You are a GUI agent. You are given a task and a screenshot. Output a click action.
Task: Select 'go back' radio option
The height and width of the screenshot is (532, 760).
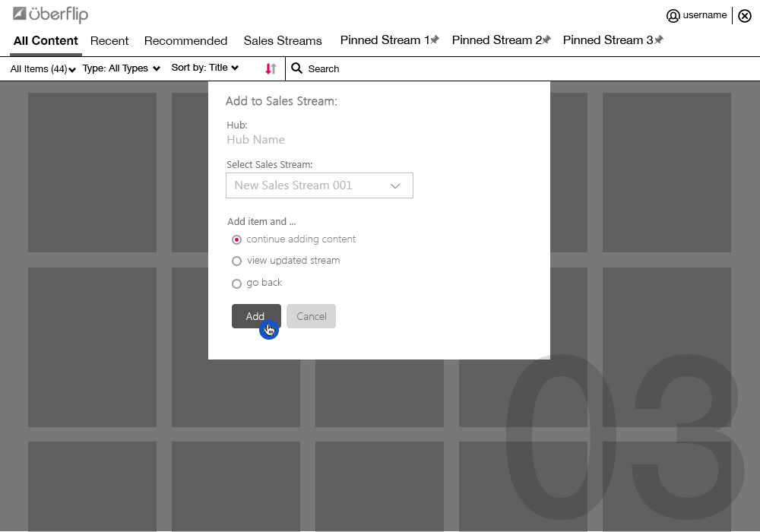236,283
